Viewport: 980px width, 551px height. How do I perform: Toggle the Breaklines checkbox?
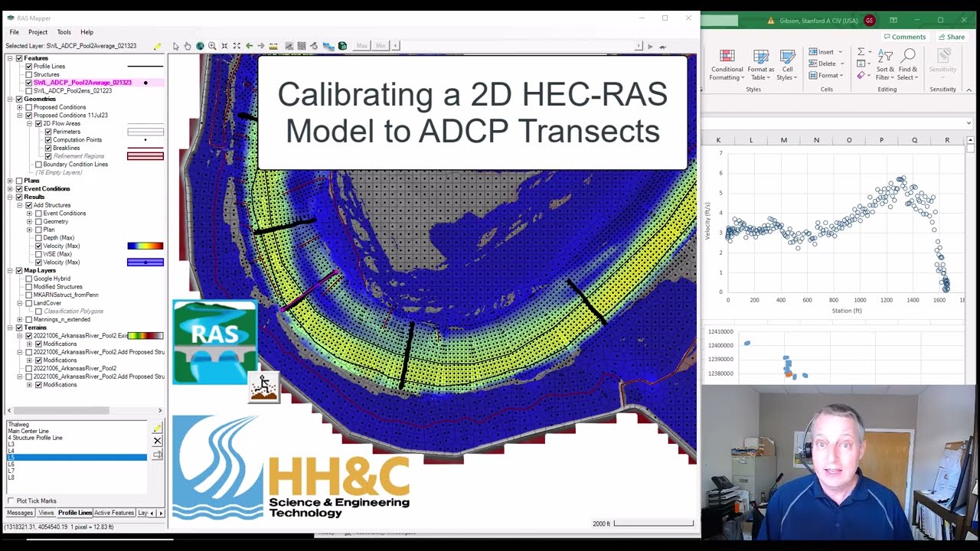pyautogui.click(x=48, y=148)
